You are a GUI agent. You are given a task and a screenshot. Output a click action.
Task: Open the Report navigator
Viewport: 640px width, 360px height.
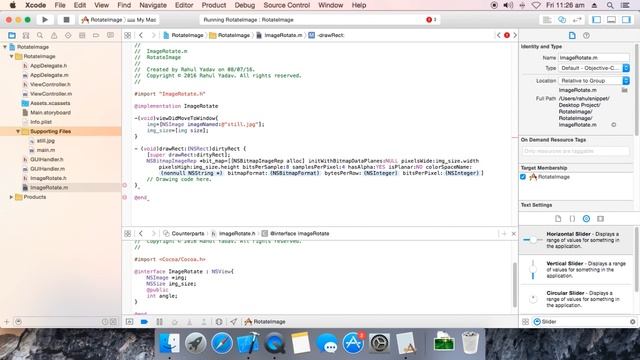(110, 36)
